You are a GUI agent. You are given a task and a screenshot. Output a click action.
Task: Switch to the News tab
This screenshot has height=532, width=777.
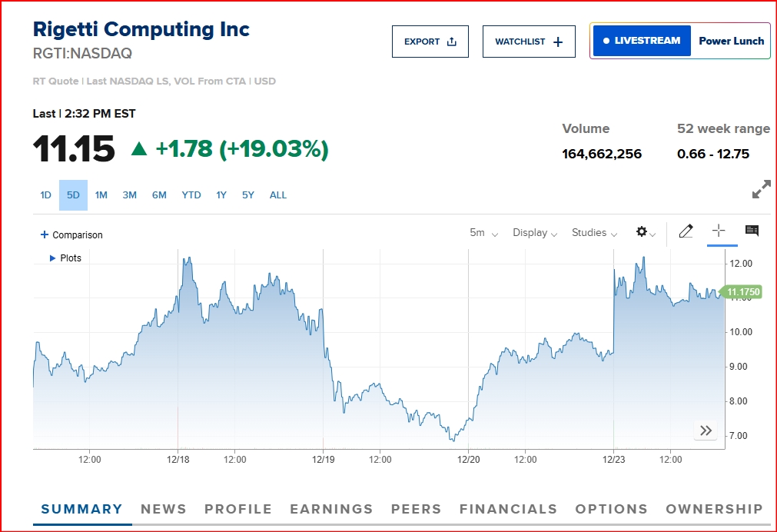click(x=163, y=509)
